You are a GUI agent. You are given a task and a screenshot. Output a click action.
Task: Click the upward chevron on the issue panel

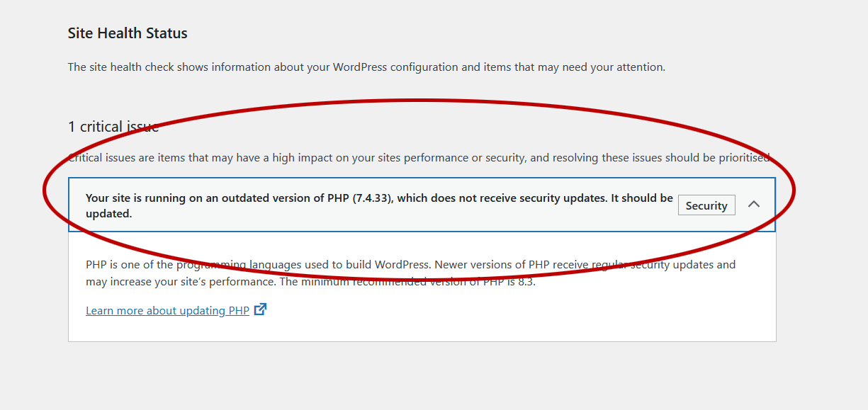[x=754, y=205]
